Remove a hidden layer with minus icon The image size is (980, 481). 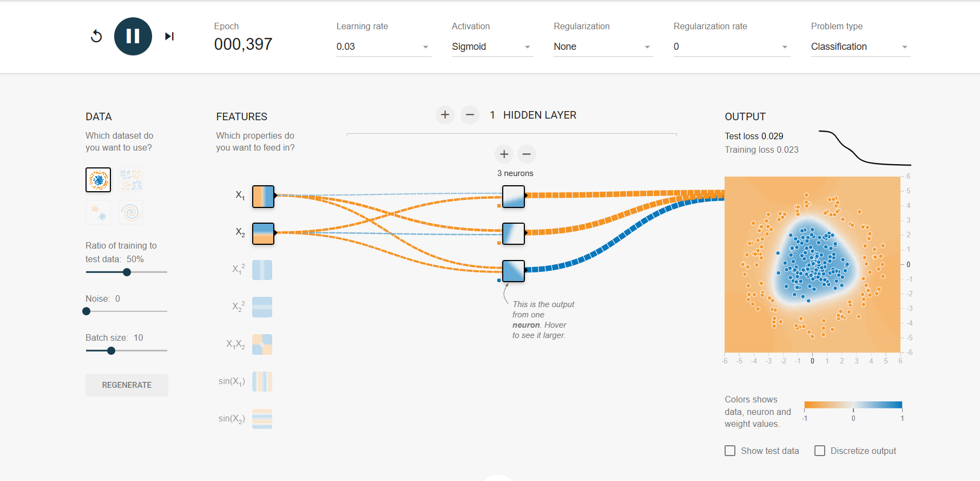tap(470, 115)
